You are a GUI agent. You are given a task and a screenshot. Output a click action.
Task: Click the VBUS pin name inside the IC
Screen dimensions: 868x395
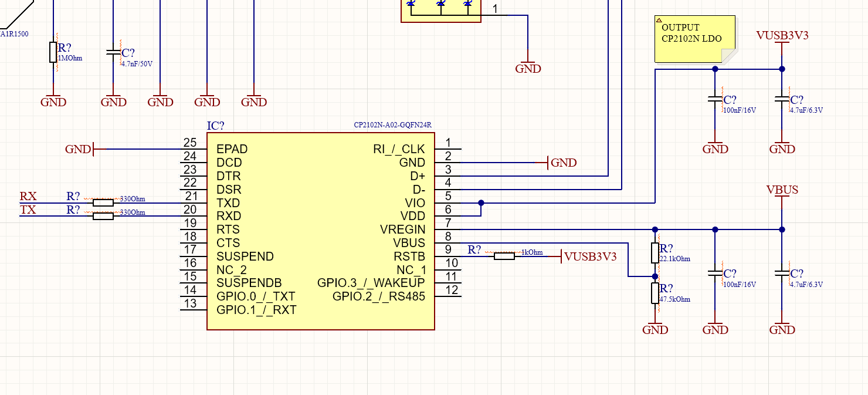(409, 243)
